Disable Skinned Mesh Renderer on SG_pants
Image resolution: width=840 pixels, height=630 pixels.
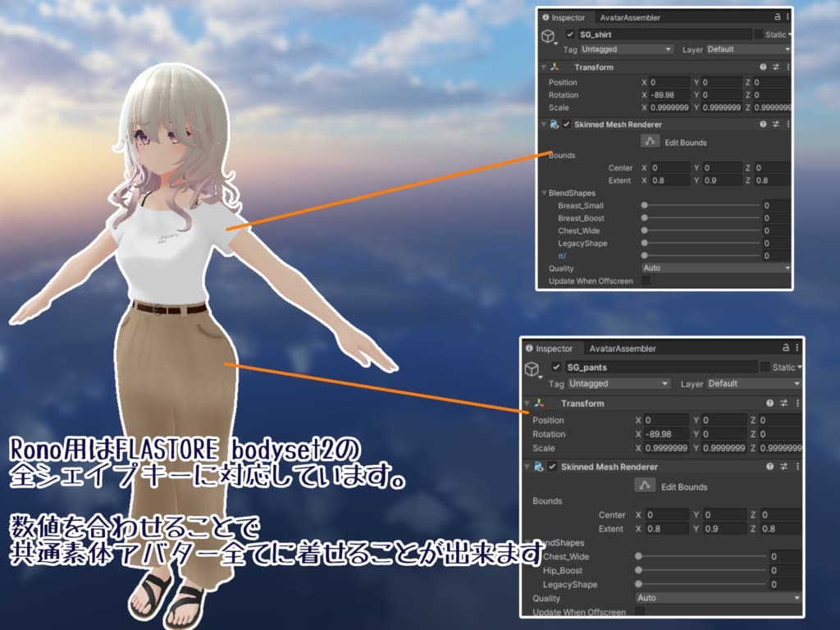point(552,467)
